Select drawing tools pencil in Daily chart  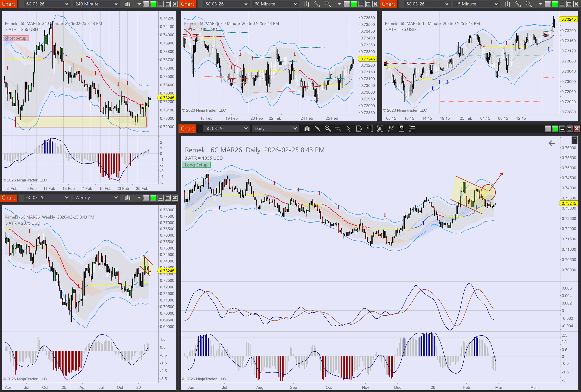pos(317,129)
